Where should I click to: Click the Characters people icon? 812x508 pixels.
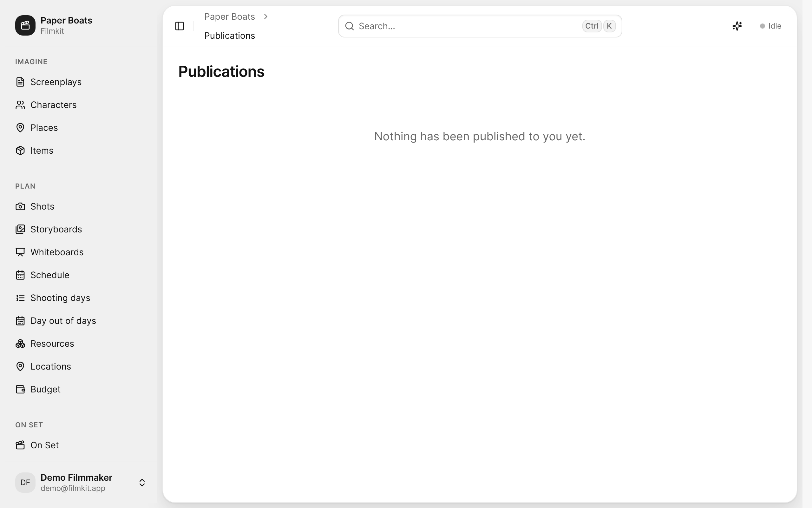(20, 105)
